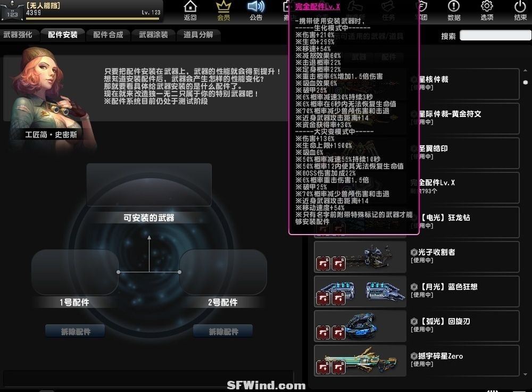Click hexagon mark icon beside 回旋刃
This screenshot has width=532, height=392.
(414, 321)
